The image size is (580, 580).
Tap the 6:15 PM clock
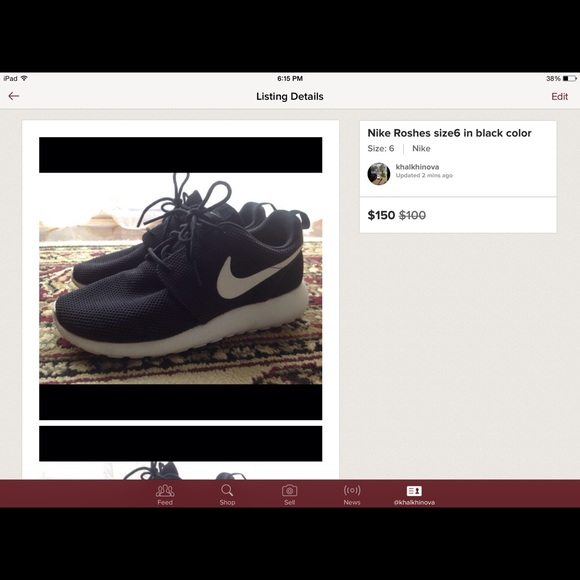coord(290,78)
